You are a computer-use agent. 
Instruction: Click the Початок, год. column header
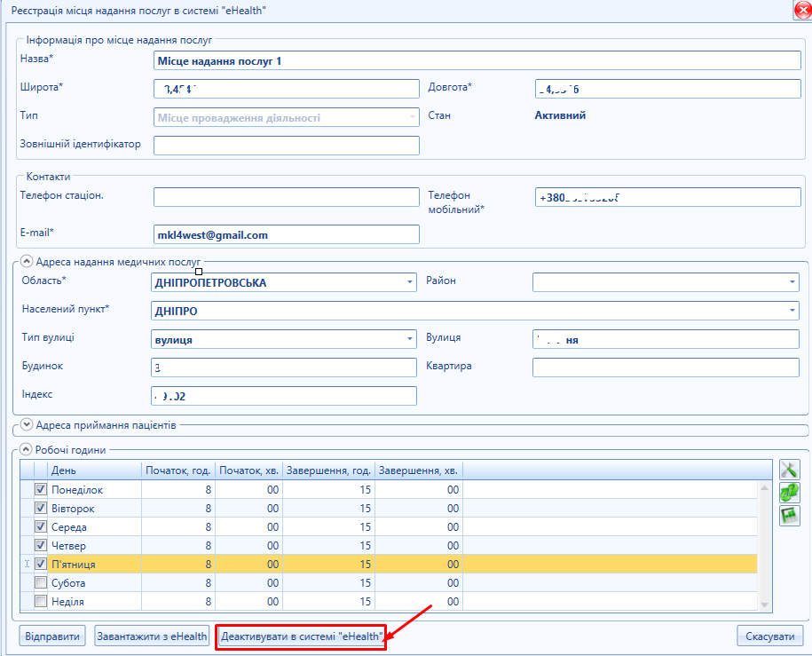(x=178, y=470)
